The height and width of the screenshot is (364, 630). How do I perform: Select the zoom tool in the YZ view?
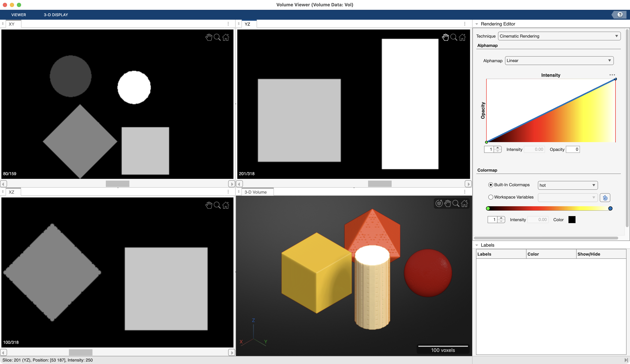pyautogui.click(x=454, y=37)
